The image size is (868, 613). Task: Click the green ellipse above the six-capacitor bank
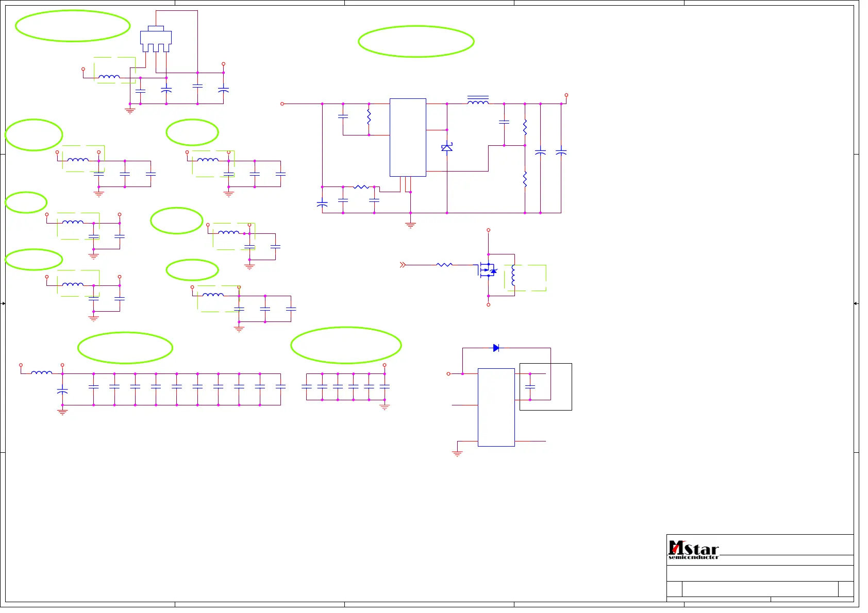coord(346,345)
